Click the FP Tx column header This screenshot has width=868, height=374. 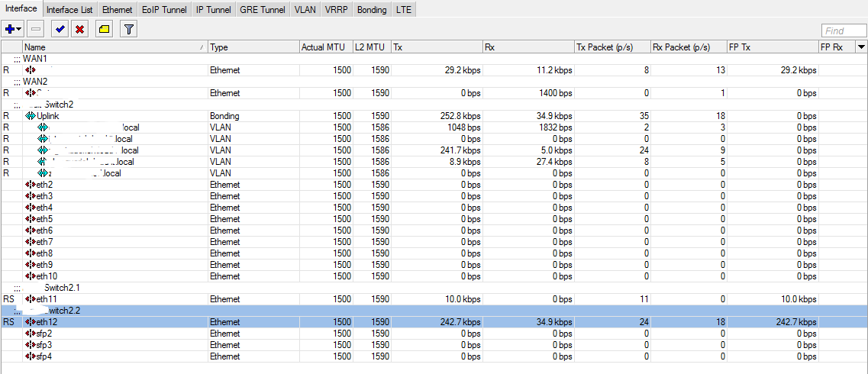click(x=773, y=47)
